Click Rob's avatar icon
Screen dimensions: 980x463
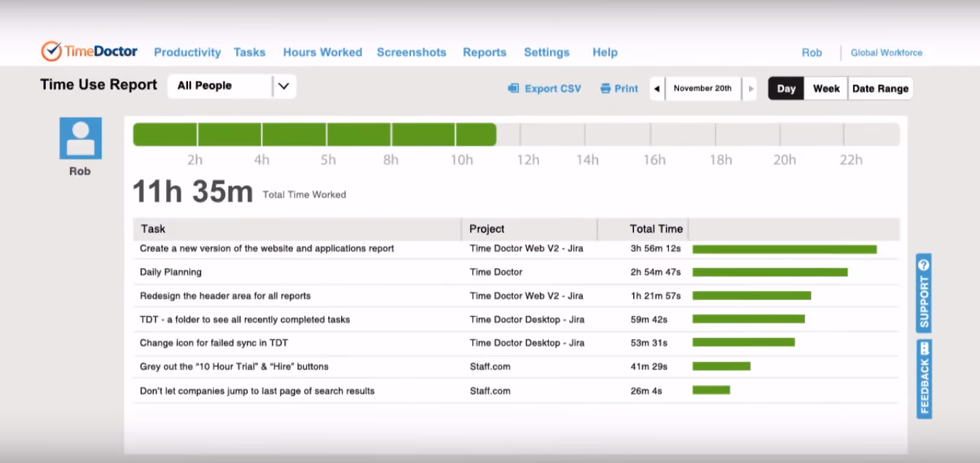coord(80,138)
